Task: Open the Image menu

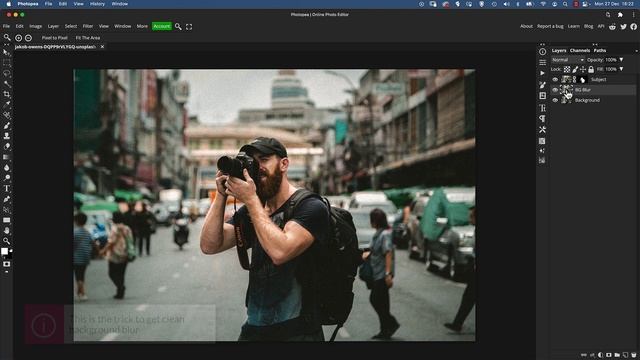Action: coord(36,26)
